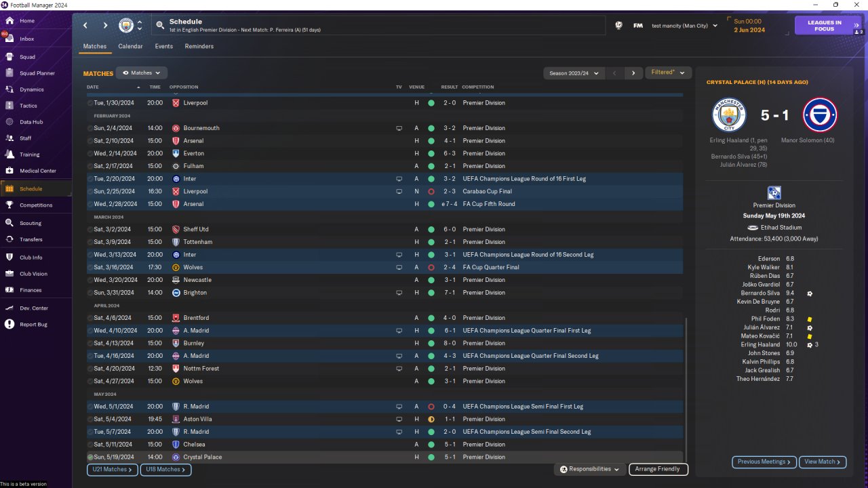
Task: Click the Club Info sidebar item
Action: click(x=31, y=258)
